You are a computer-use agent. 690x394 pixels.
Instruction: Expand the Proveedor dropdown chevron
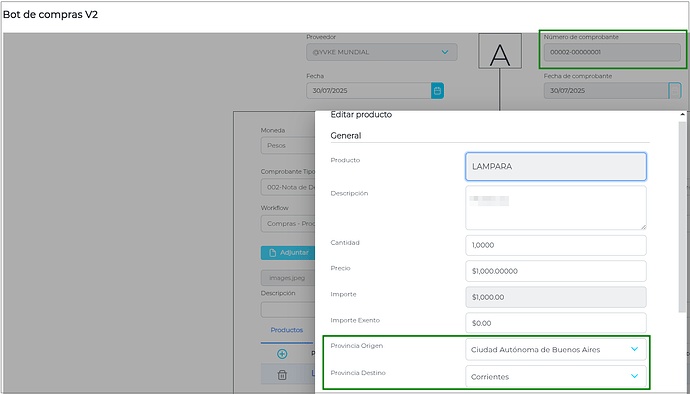(445, 52)
